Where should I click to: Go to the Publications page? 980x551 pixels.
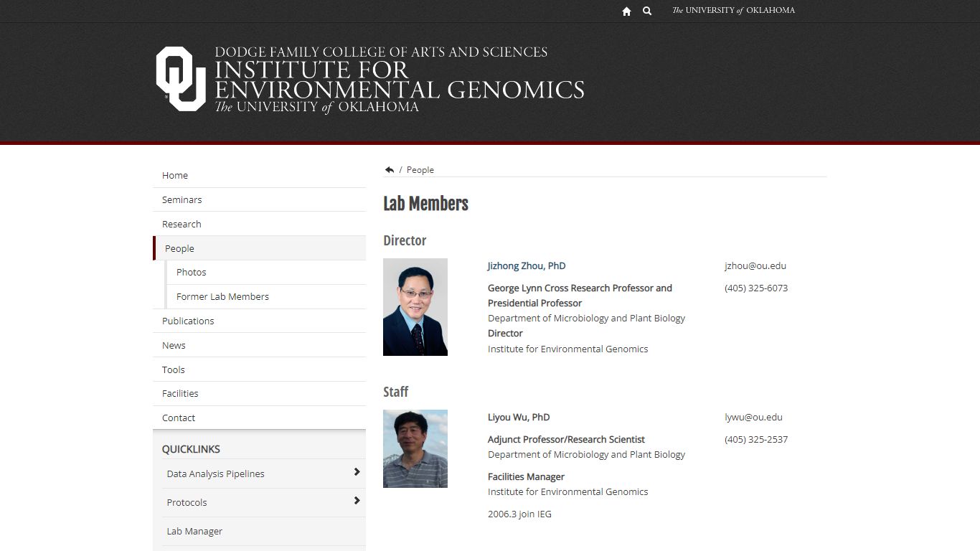(259, 321)
